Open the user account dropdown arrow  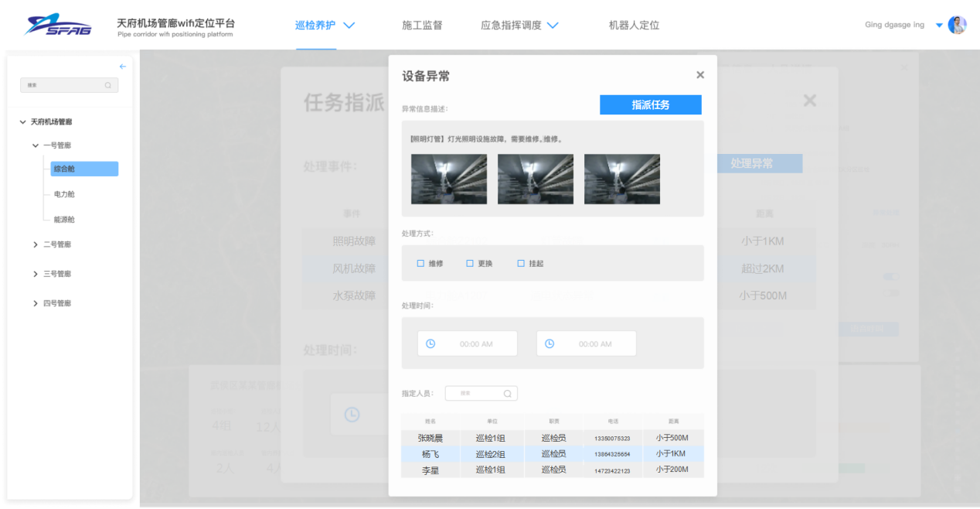pyautogui.click(x=939, y=26)
